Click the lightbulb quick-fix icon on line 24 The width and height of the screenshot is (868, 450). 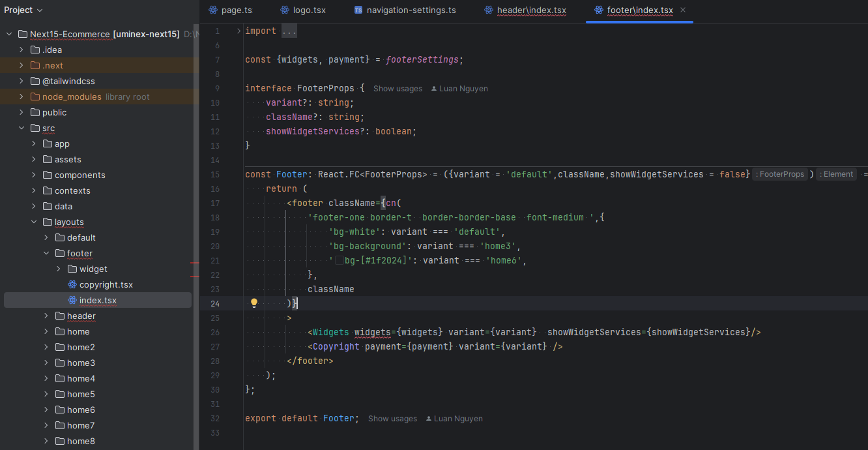click(x=254, y=303)
